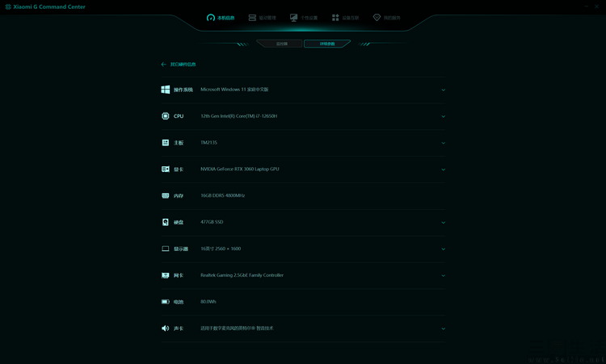
Task: Click the text 'Microsoft Windows 11 家庭中文版'
Action: pos(234,89)
